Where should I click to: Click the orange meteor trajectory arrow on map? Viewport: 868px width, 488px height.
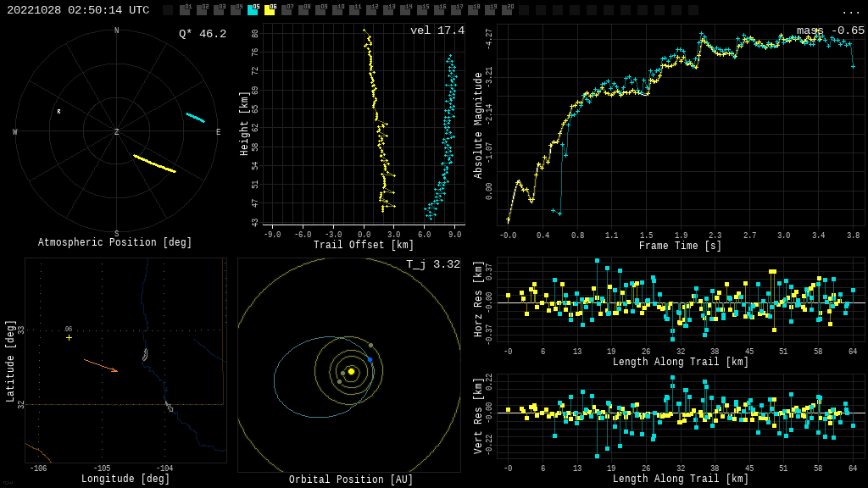(x=101, y=365)
